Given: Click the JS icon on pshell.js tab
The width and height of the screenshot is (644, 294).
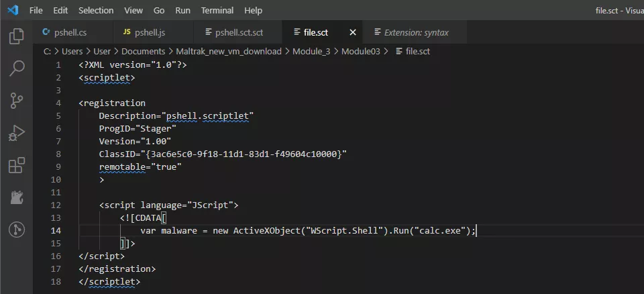Looking at the screenshot, I should pos(127,32).
